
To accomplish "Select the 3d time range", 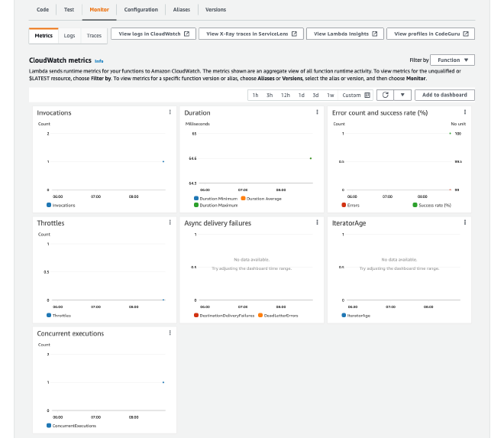I will [x=315, y=95].
